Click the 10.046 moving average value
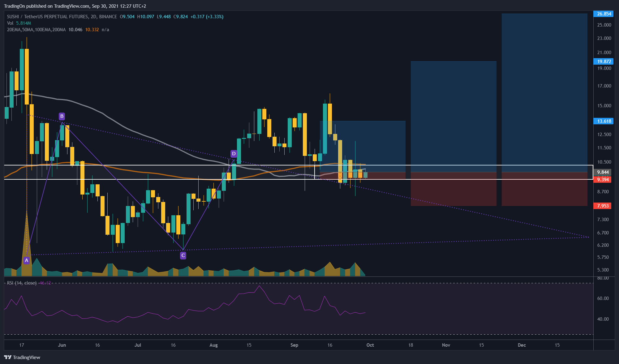The width and height of the screenshot is (619, 364). tap(75, 30)
